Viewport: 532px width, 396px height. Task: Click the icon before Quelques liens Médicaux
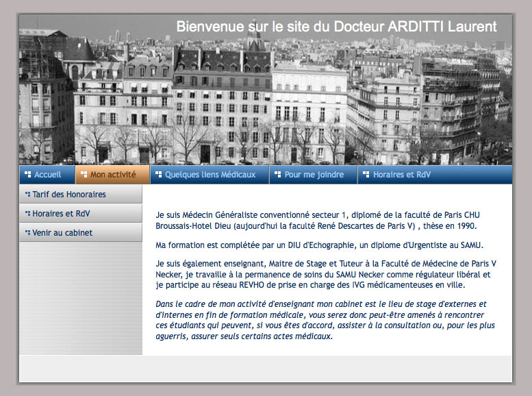point(158,175)
